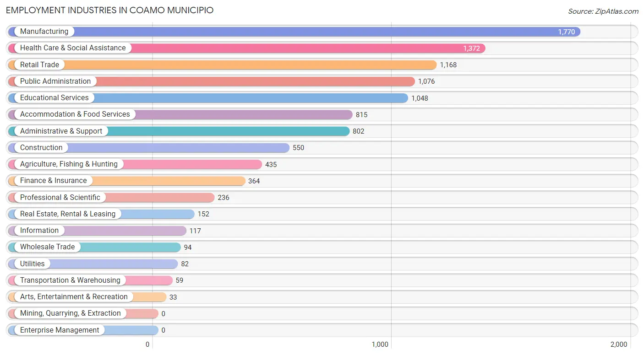Select the Public Administration label

click(55, 81)
